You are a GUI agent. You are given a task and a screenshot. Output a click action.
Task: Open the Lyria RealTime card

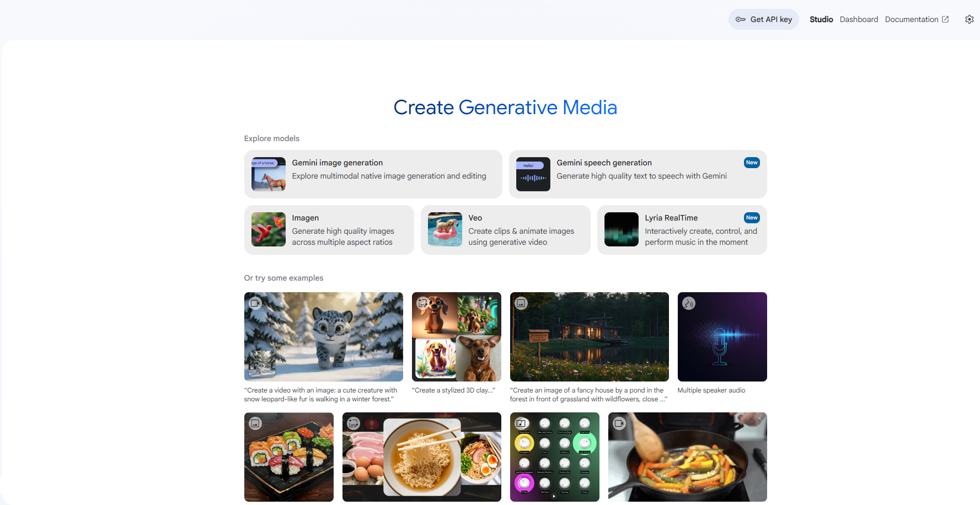[682, 230]
